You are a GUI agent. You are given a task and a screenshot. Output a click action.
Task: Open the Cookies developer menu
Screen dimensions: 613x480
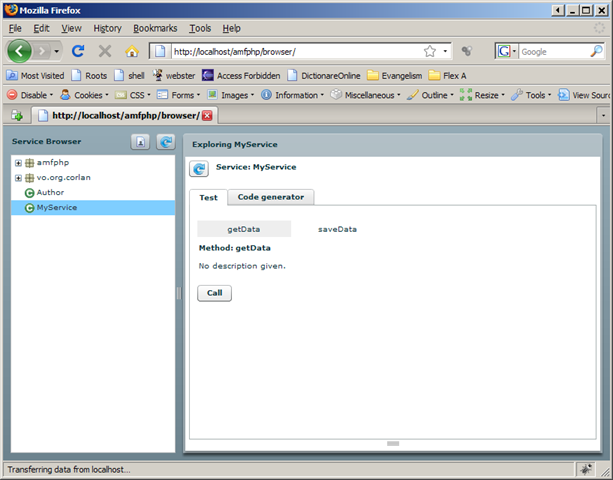[x=84, y=95]
